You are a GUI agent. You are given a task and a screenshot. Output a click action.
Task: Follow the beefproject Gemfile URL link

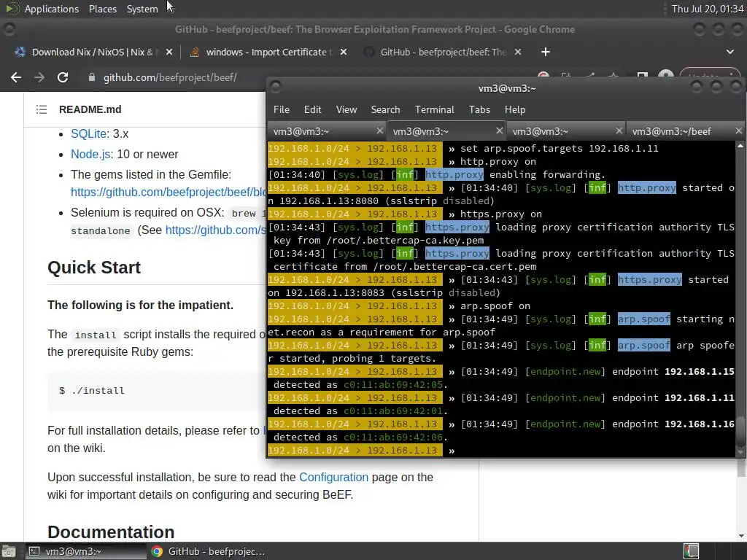pyautogui.click(x=169, y=192)
